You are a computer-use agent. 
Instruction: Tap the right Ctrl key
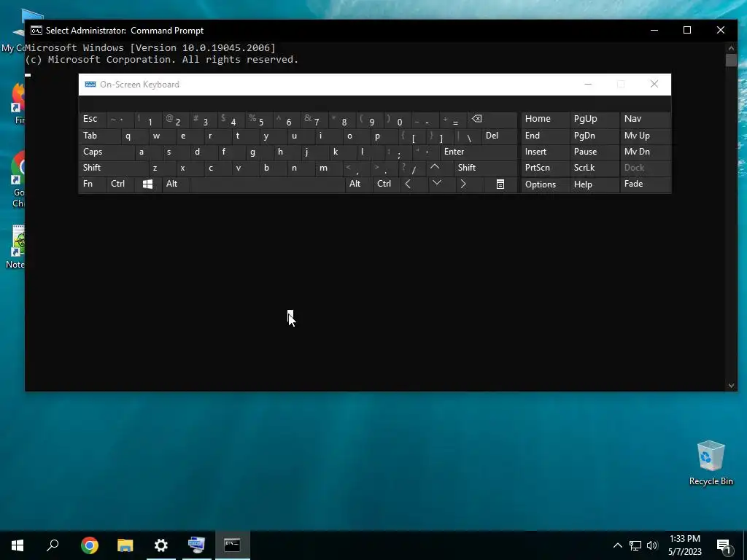pyautogui.click(x=386, y=184)
